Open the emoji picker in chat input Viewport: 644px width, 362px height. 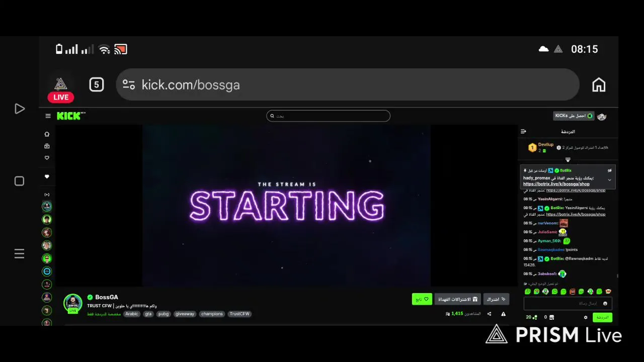(605, 303)
